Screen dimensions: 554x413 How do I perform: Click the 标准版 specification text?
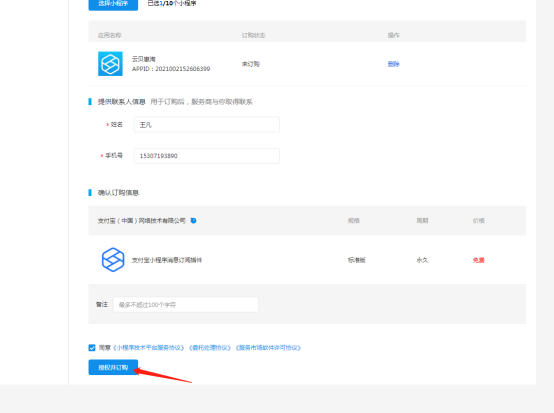click(x=357, y=260)
